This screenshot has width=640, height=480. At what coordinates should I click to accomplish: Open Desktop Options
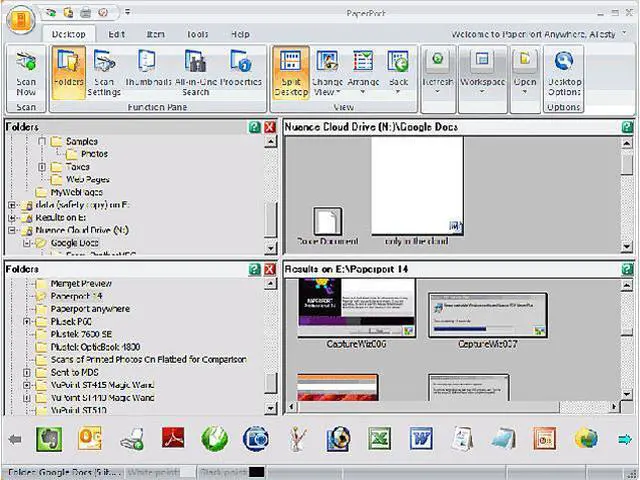(x=564, y=73)
